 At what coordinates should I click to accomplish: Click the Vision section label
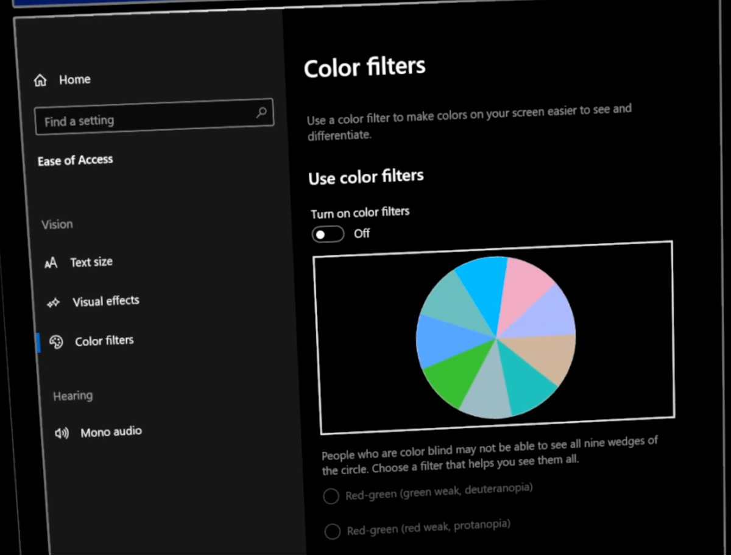click(x=57, y=225)
